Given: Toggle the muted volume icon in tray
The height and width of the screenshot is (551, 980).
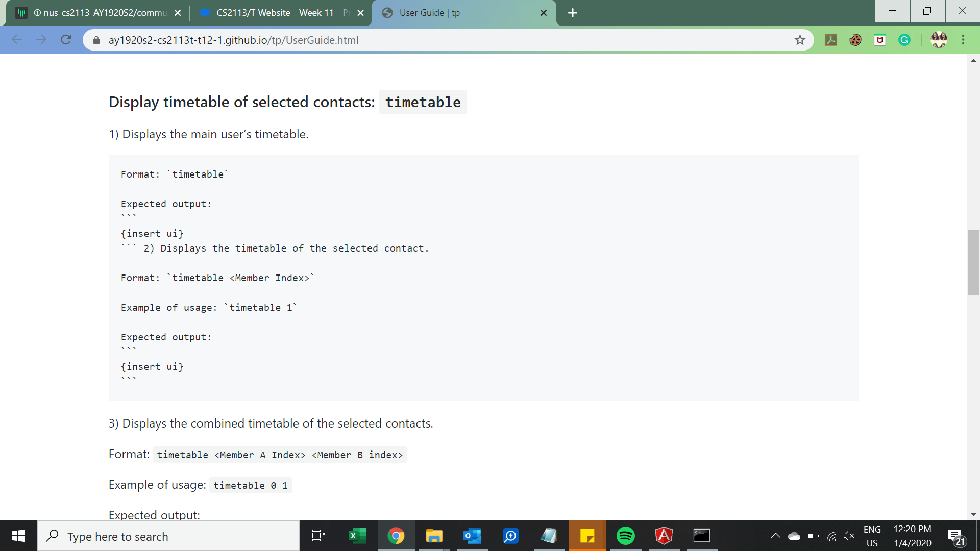Looking at the screenshot, I should (x=849, y=536).
